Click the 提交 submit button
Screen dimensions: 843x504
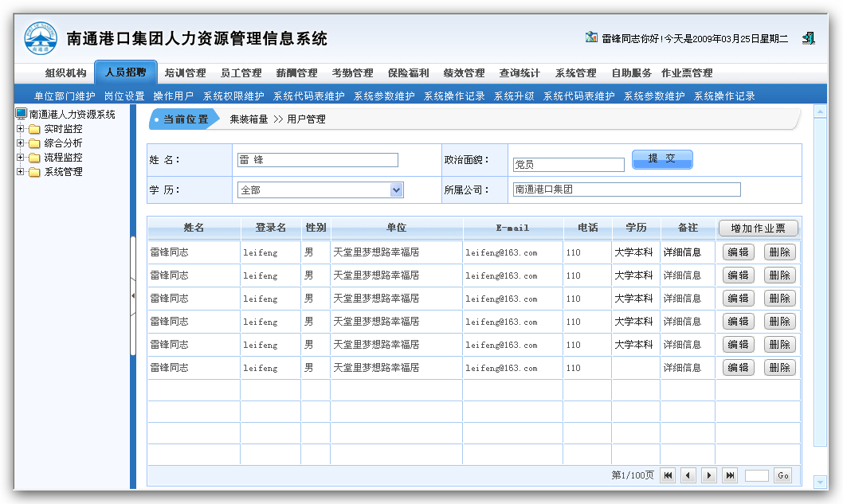[x=661, y=158]
